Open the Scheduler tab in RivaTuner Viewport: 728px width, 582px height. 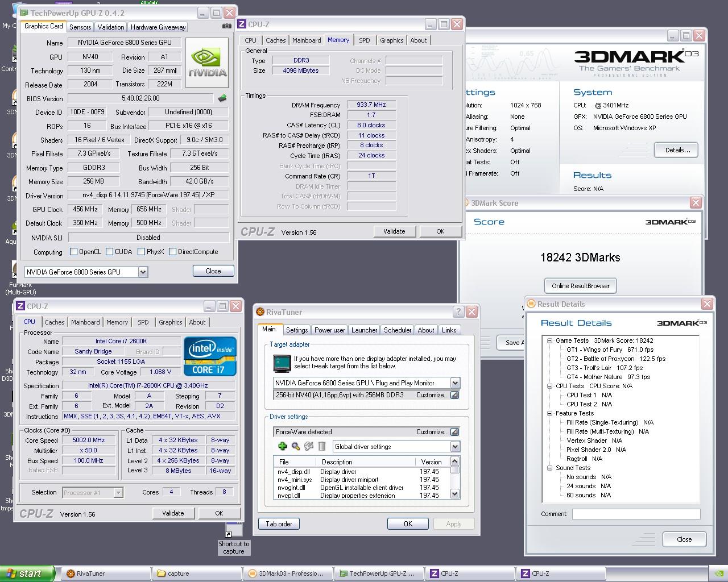point(398,330)
